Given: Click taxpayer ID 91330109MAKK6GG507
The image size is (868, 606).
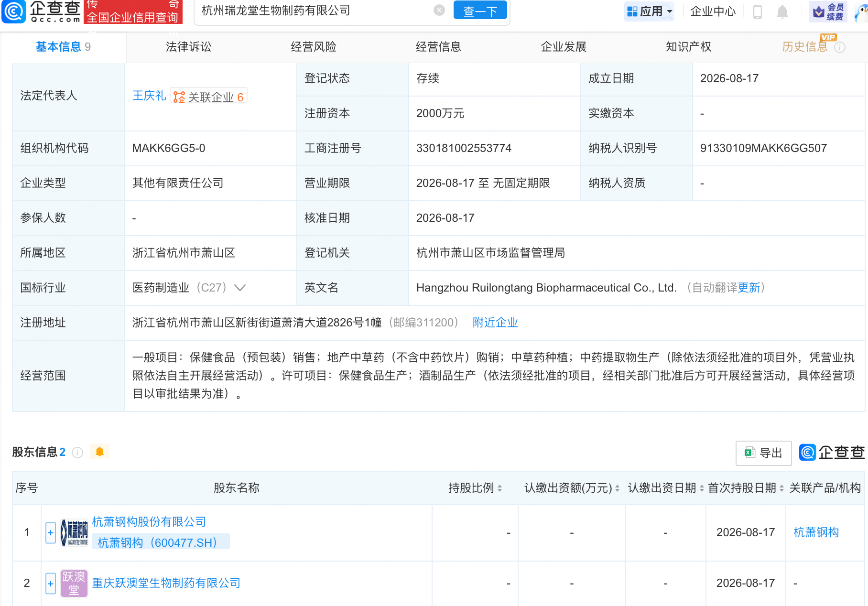Looking at the screenshot, I should (763, 148).
